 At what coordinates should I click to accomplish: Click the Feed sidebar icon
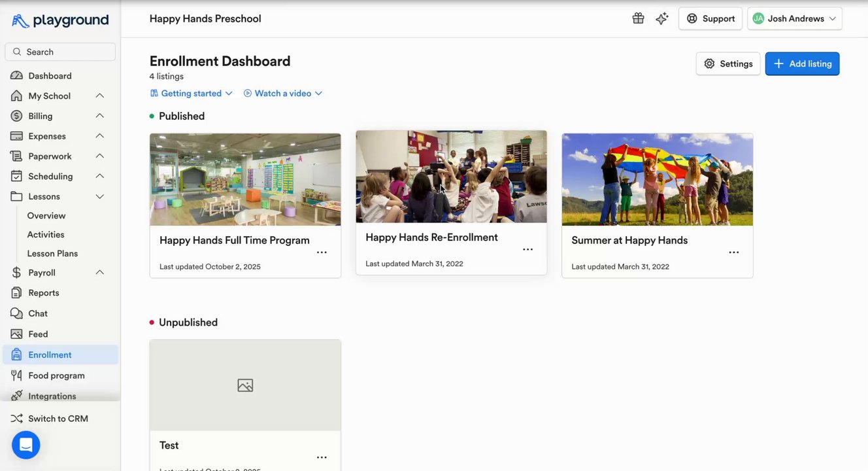(17, 334)
